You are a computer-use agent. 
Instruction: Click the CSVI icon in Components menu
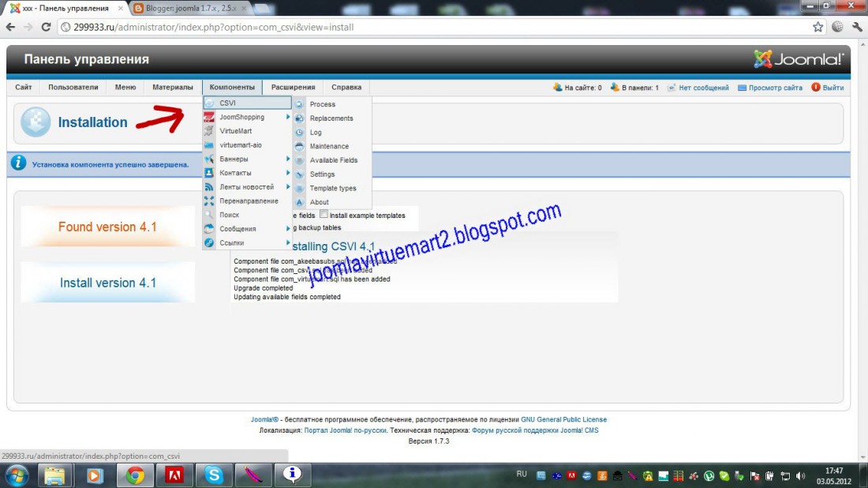coord(209,103)
